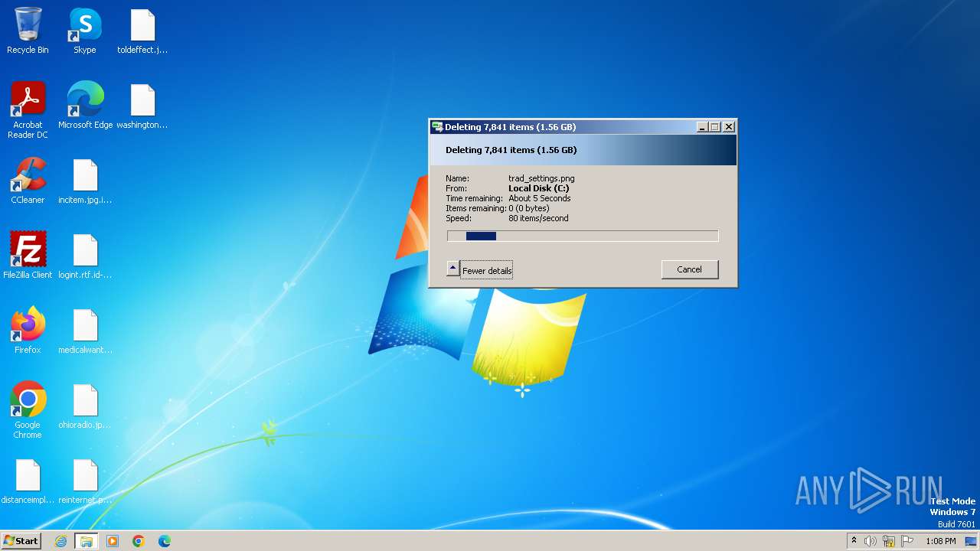The image size is (980, 551).
Task: Open the network status tray icon
Action: click(889, 541)
